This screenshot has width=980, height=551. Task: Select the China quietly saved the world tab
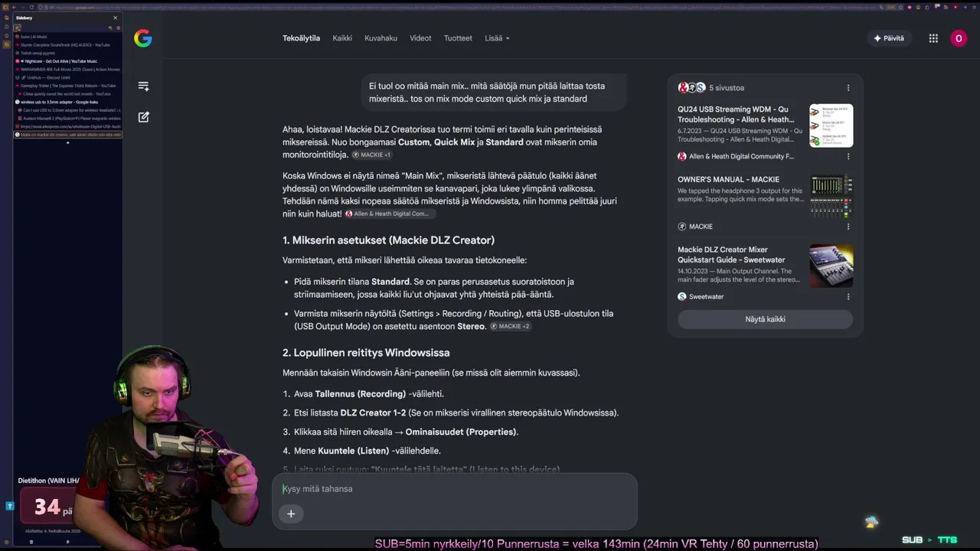coord(67,93)
